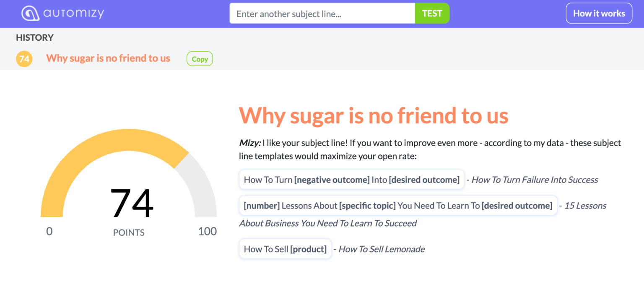This screenshot has height=282, width=644.
Task: Open the How it works page
Action: click(599, 13)
